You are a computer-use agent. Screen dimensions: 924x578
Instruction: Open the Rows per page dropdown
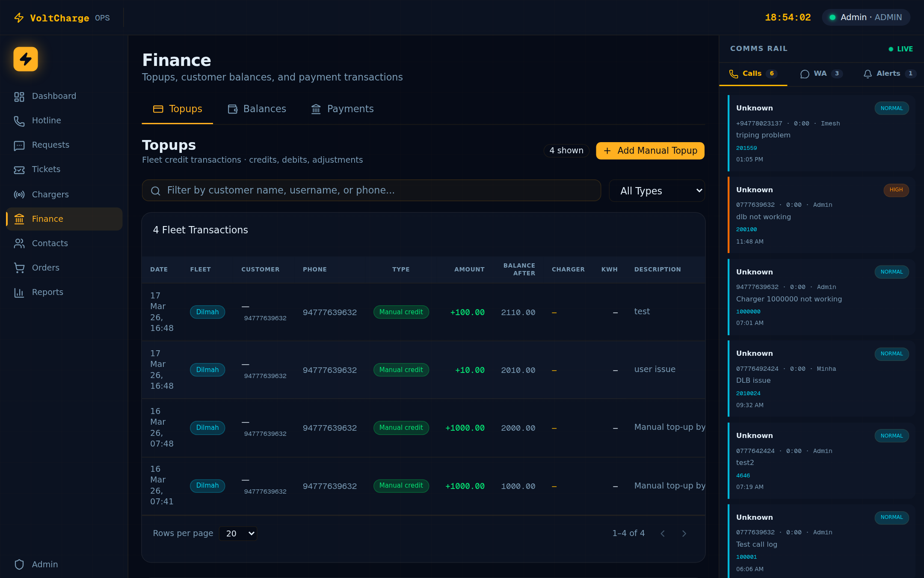pos(238,533)
